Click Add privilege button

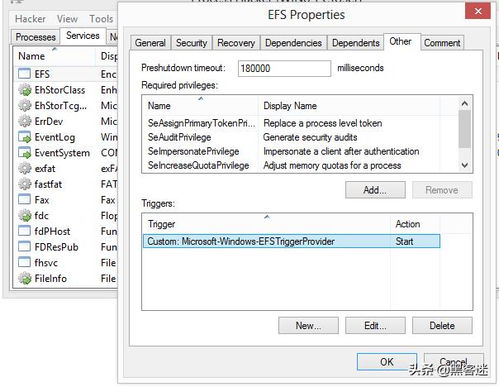click(375, 190)
